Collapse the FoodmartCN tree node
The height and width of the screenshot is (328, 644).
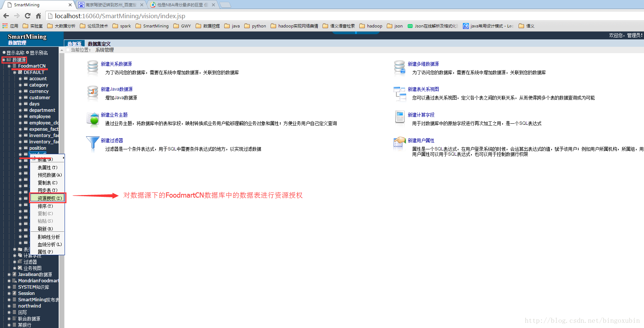point(9,66)
